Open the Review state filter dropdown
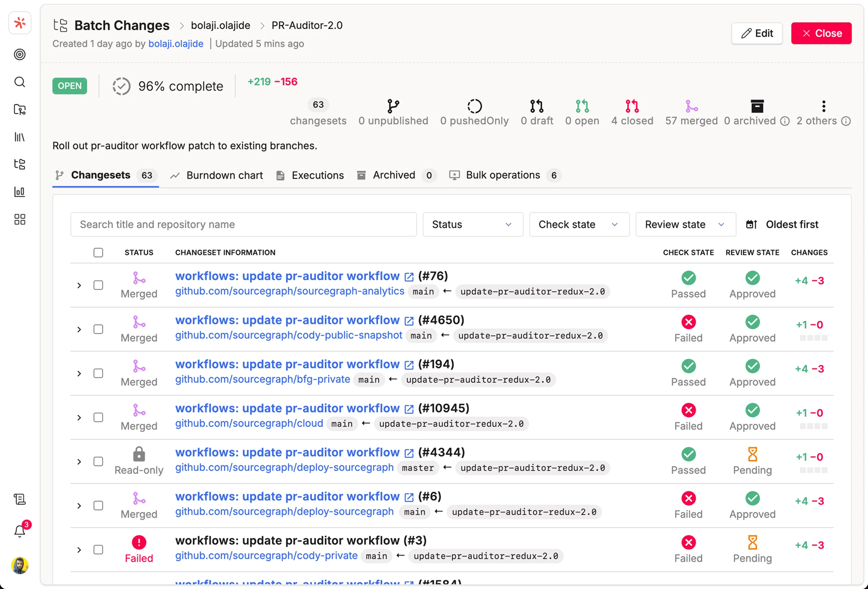This screenshot has width=868, height=589. [686, 224]
